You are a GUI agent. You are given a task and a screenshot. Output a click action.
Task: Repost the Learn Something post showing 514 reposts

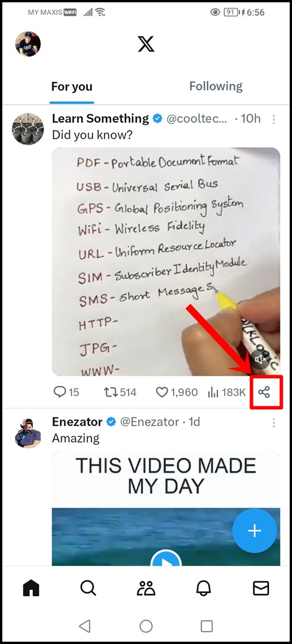(x=109, y=393)
